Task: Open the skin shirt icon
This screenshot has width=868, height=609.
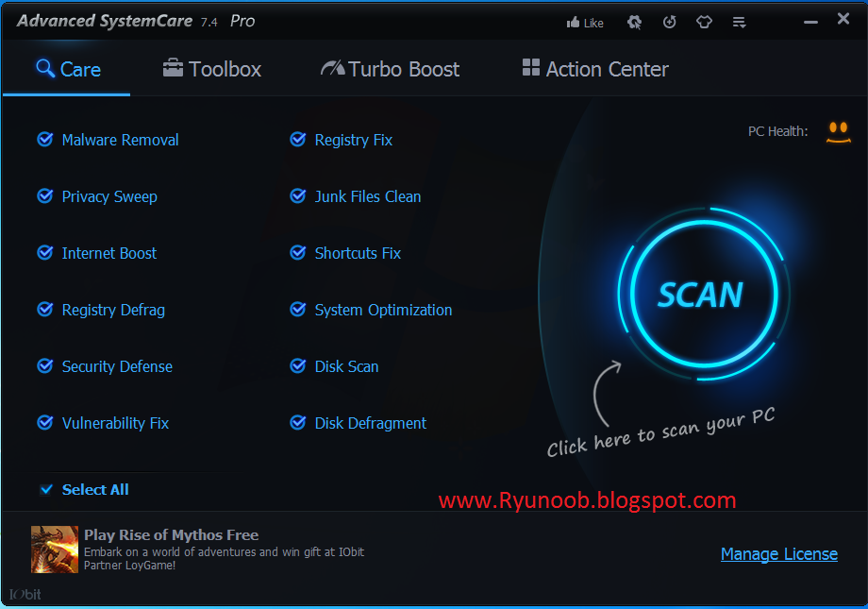Action: [x=704, y=22]
